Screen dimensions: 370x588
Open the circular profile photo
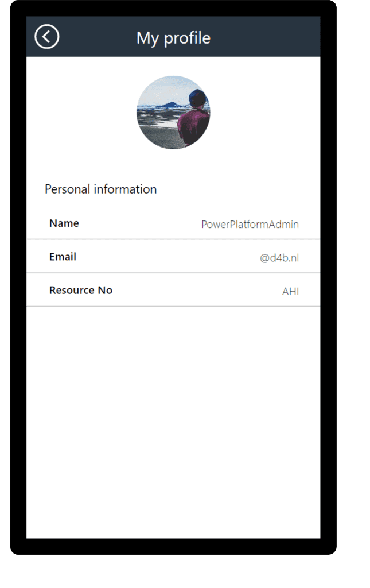(173, 113)
